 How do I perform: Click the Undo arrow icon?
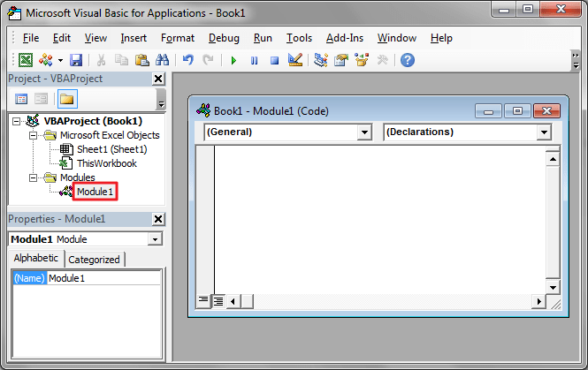[188, 60]
